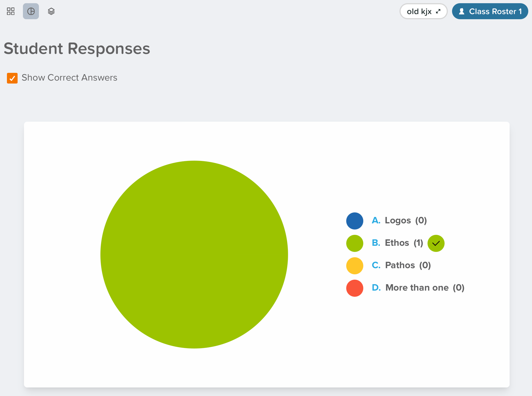Click the Student Responses heading
The height and width of the screenshot is (396, 532).
(x=77, y=49)
